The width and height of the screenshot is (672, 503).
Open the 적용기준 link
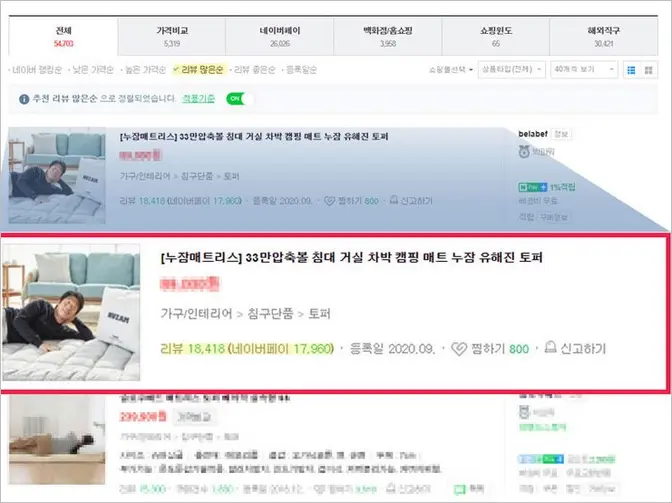pyautogui.click(x=198, y=99)
